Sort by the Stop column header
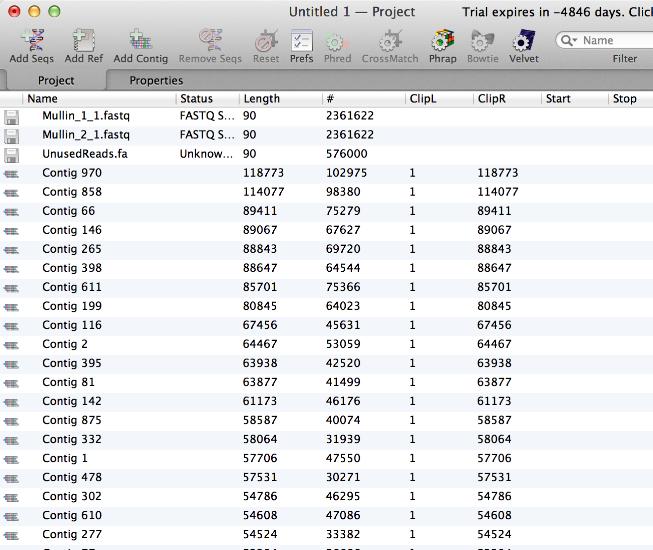 tap(631, 99)
